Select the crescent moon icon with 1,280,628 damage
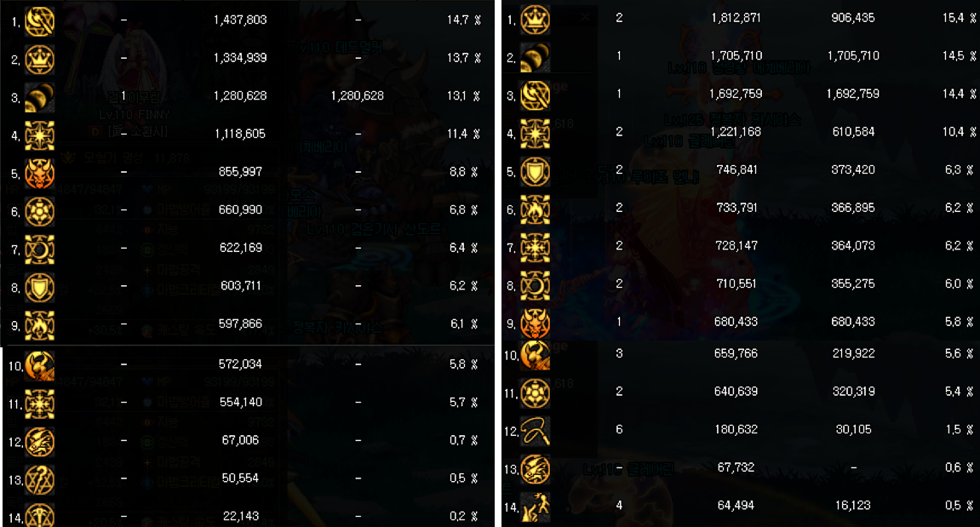Screen dimensions: 980x527 tap(39, 98)
